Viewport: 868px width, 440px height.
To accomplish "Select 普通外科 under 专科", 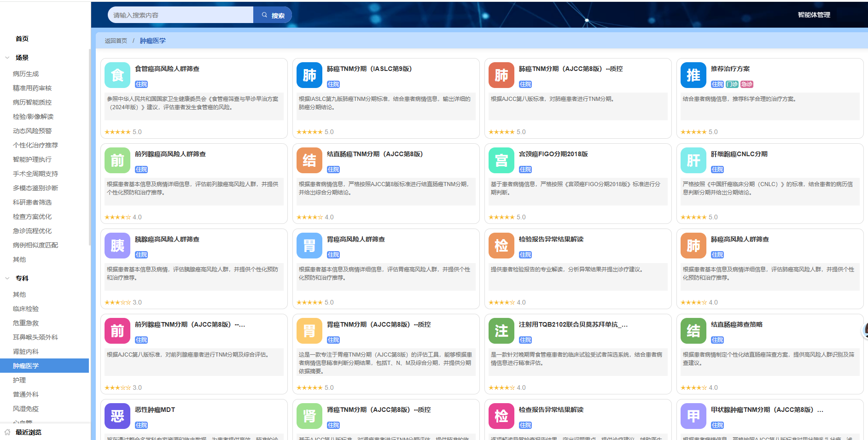I will click(x=26, y=394).
